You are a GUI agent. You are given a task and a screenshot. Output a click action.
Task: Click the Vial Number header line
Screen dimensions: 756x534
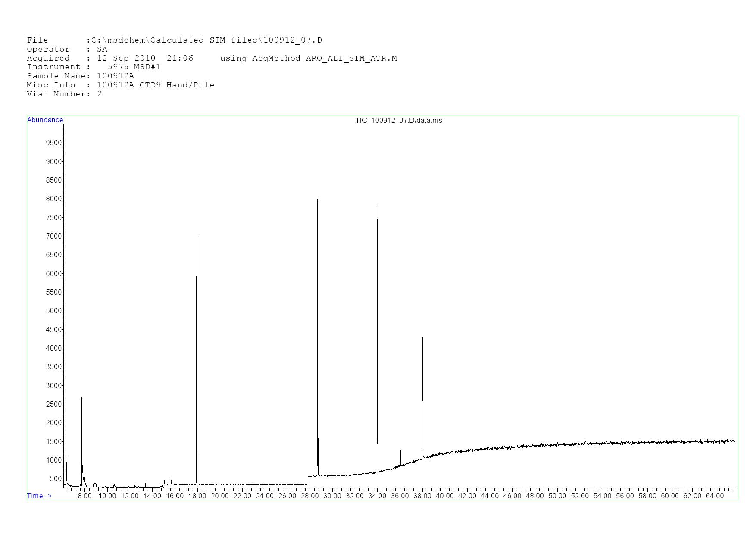pyautogui.click(x=64, y=94)
